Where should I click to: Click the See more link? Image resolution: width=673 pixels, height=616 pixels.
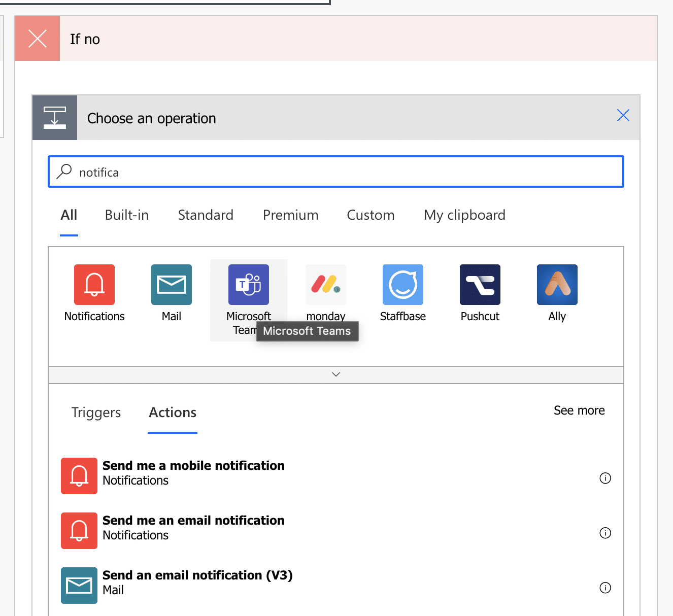(x=579, y=410)
